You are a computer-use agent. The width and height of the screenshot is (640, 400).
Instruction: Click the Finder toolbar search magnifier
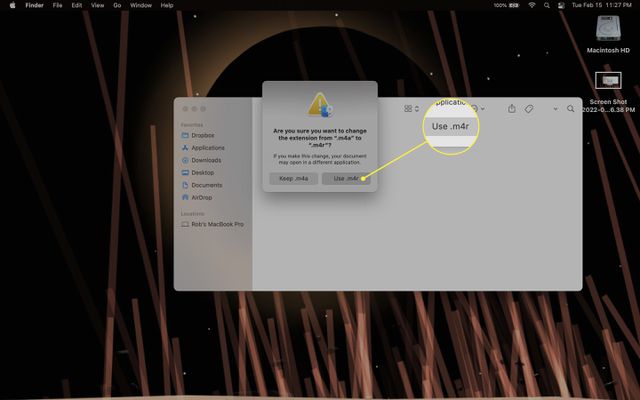[x=571, y=108]
